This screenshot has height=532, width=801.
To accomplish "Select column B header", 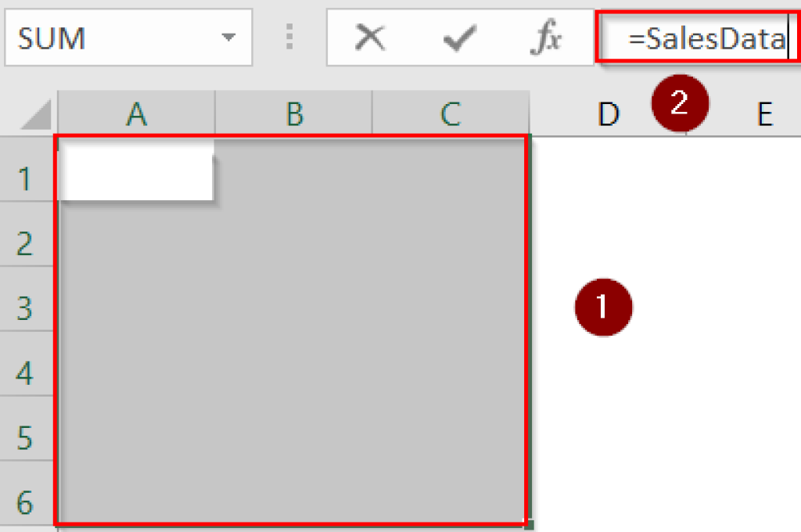I will point(294,115).
